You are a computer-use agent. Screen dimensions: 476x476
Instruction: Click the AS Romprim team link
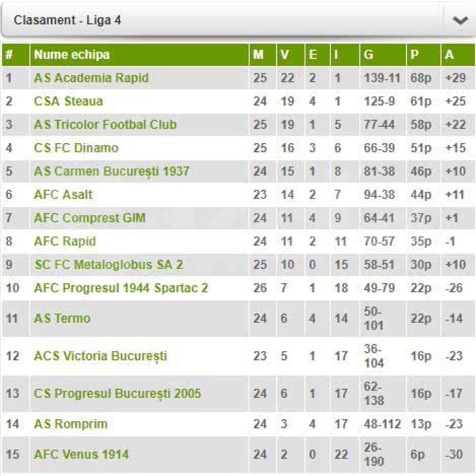tap(71, 424)
